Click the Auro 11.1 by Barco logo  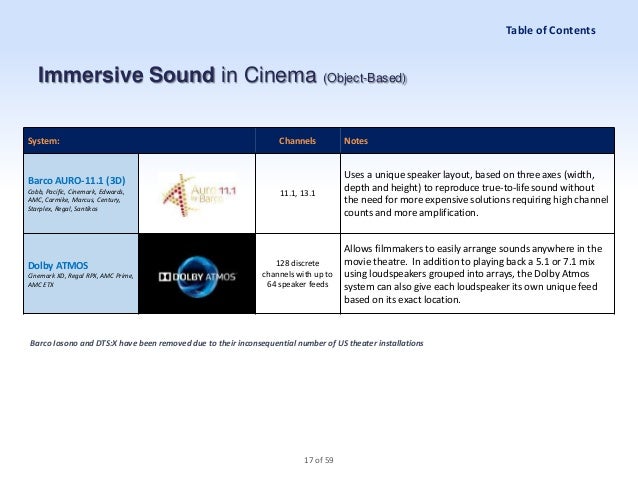[198, 195]
